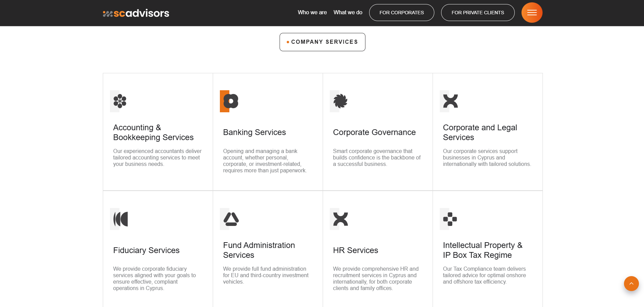Click the FOR PRIVATE CLIENTS button
Screen dimensions: 644x307
(x=477, y=13)
